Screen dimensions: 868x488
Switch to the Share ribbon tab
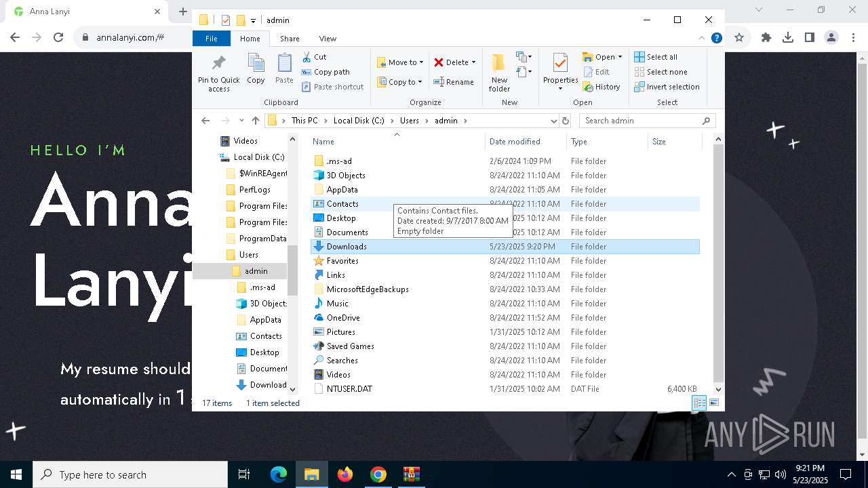290,39
